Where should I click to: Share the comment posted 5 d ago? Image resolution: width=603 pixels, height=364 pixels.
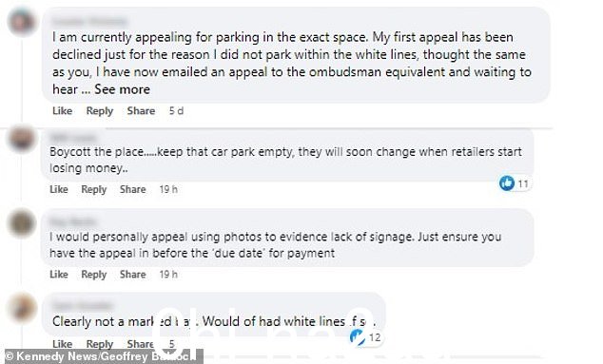point(141,110)
